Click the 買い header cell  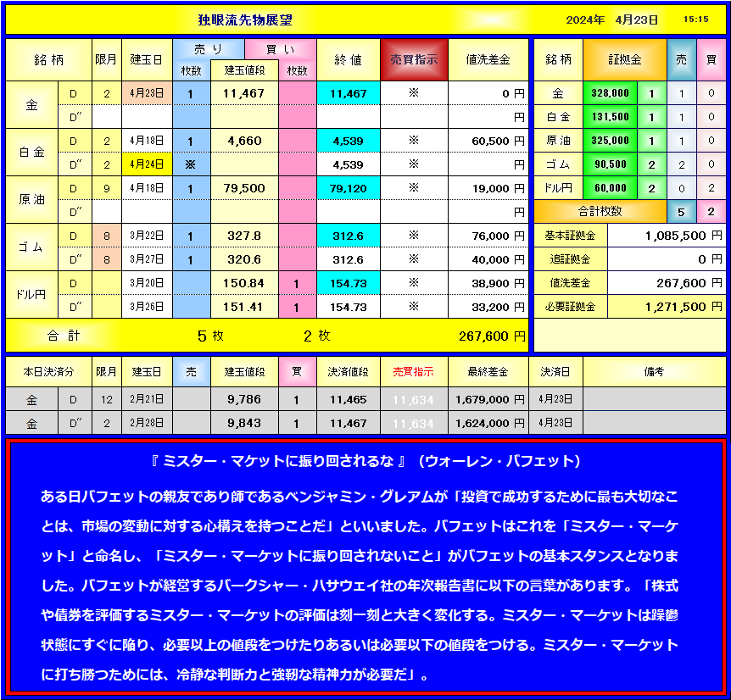tap(281, 49)
